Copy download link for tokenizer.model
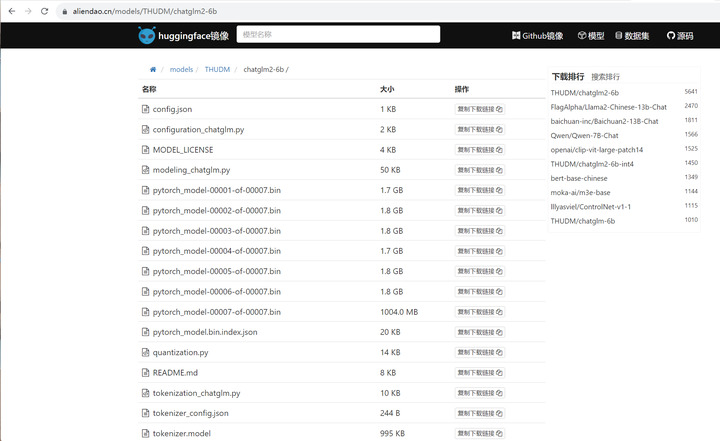Viewport: 720px width, 441px height. click(x=480, y=433)
